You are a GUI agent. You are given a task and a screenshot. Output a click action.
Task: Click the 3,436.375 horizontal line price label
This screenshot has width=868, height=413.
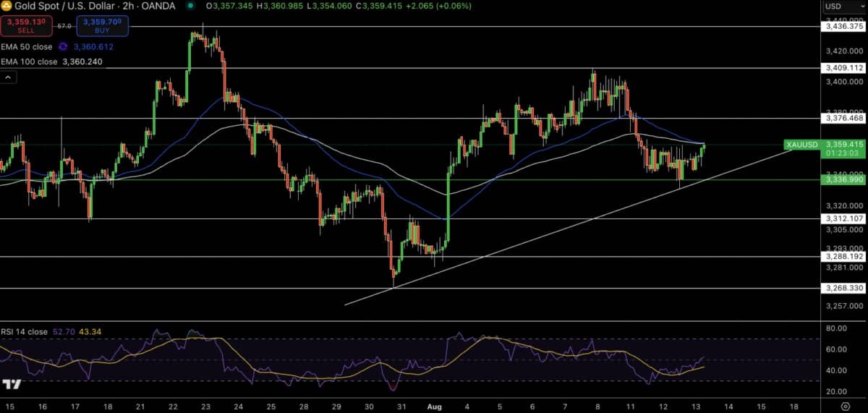(x=843, y=27)
